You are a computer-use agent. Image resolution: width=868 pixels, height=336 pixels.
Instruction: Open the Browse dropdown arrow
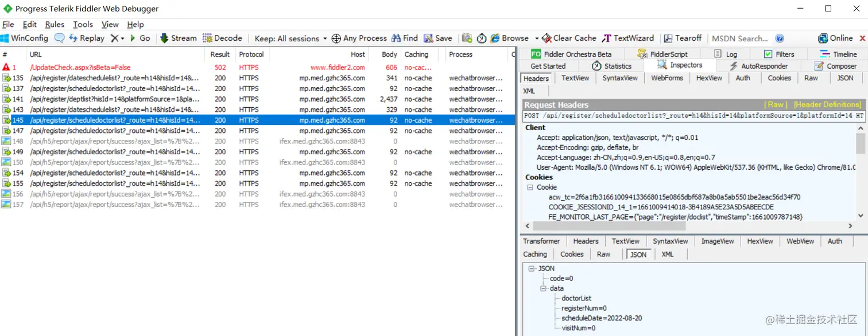pos(537,38)
